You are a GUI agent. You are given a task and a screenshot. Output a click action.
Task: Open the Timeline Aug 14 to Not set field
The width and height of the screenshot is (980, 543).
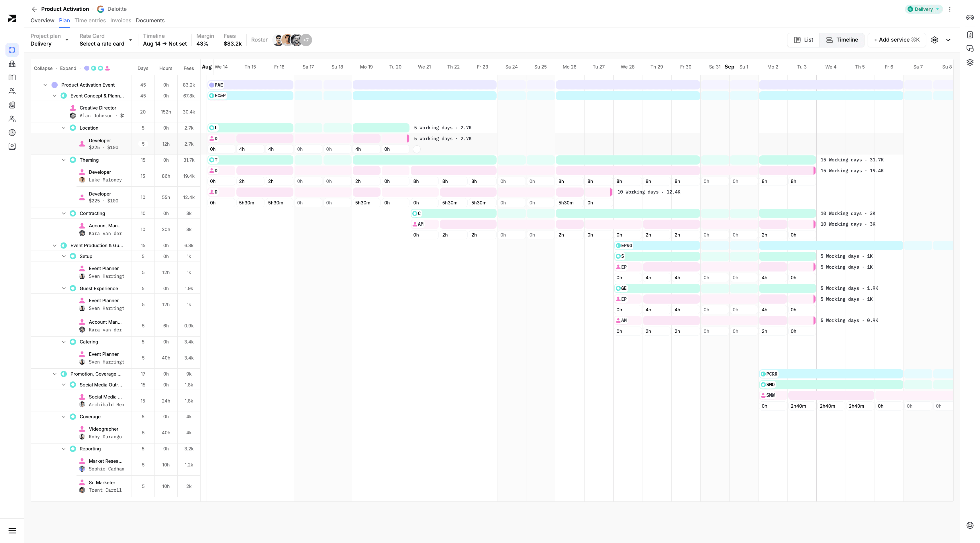165,40
